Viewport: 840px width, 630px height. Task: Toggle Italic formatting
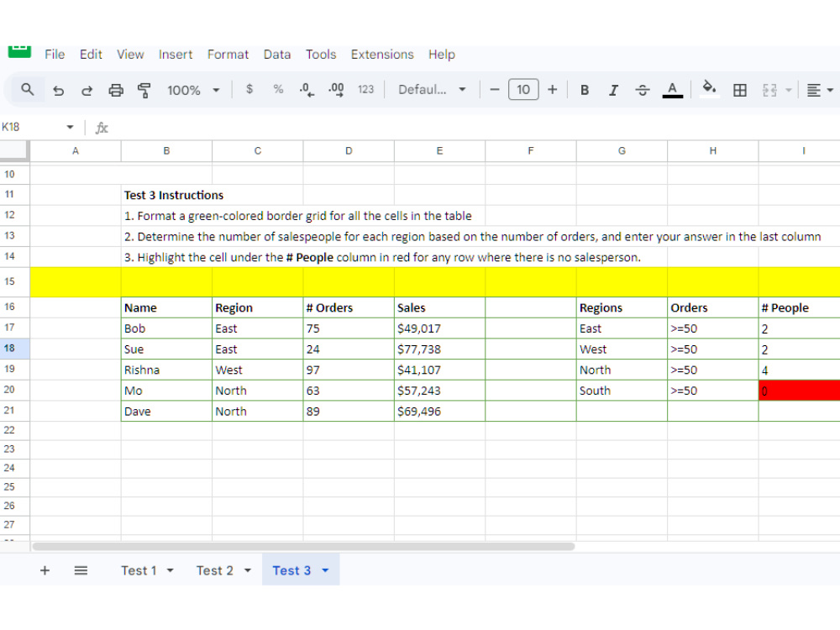(613, 90)
